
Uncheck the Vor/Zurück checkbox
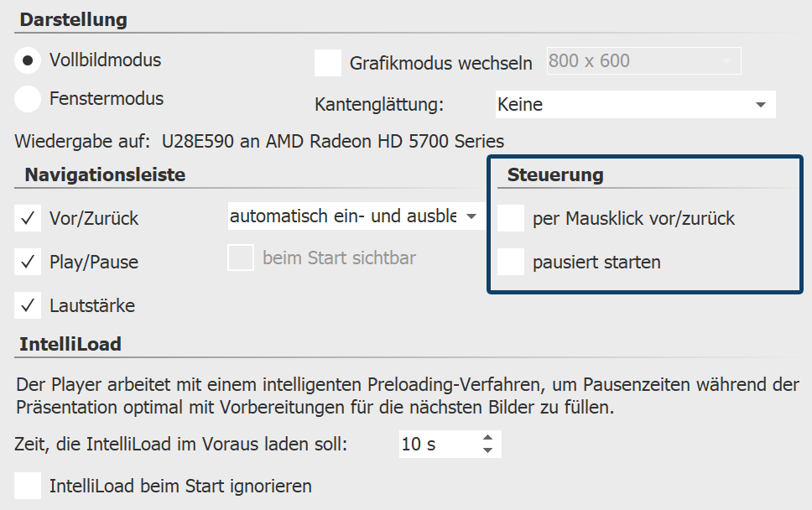click(28, 219)
